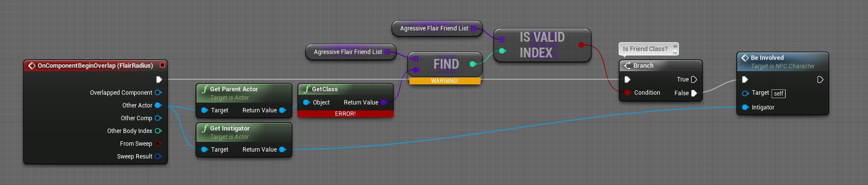Click the ERROR! banner under GetClass

(x=345, y=114)
